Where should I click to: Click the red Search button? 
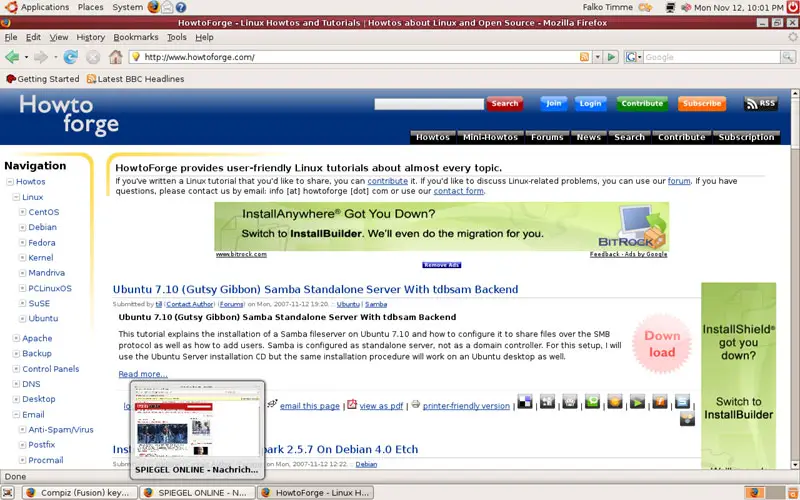tap(505, 104)
